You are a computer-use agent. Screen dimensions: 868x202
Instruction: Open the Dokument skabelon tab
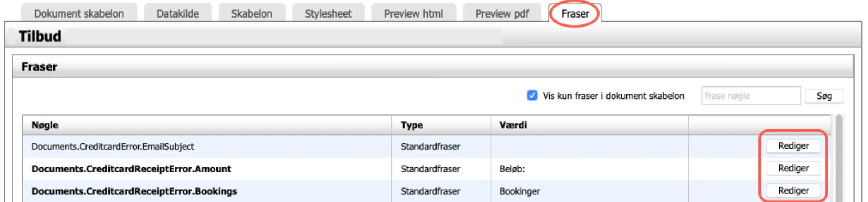(79, 13)
